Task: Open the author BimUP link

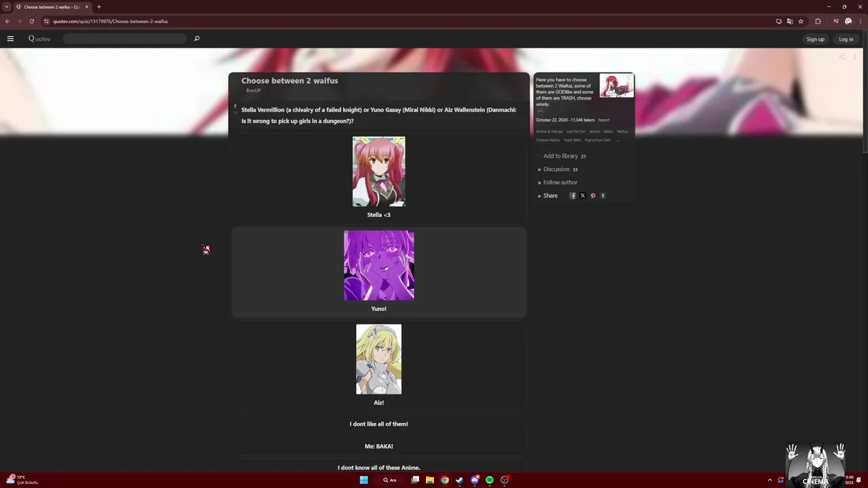Action: click(x=253, y=90)
